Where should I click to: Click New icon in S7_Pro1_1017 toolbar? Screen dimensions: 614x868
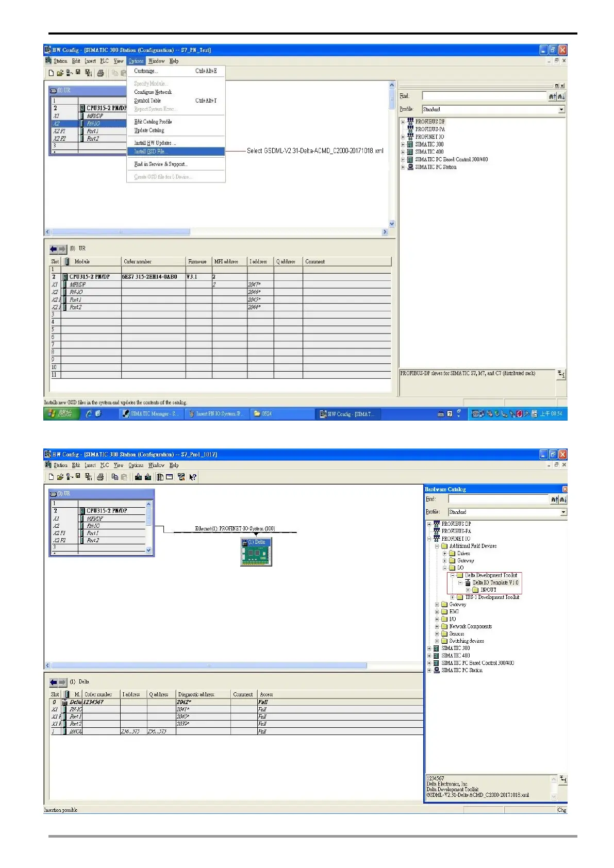point(51,477)
